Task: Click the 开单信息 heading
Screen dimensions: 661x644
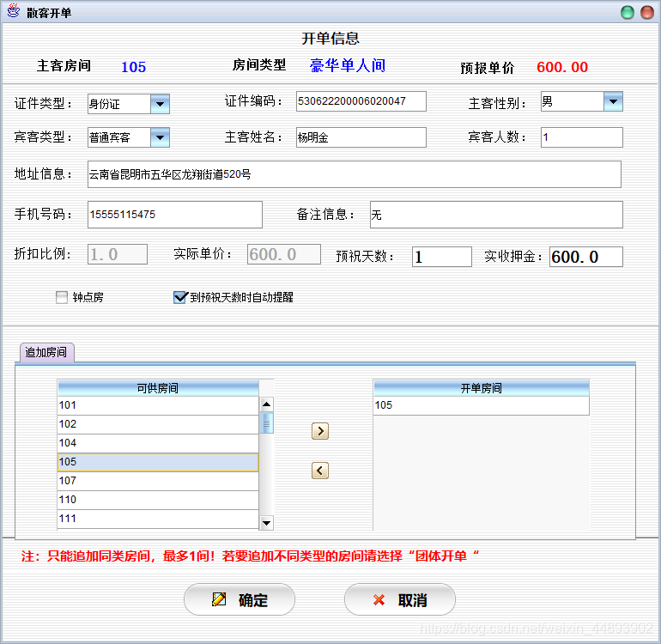Action: tap(330, 39)
